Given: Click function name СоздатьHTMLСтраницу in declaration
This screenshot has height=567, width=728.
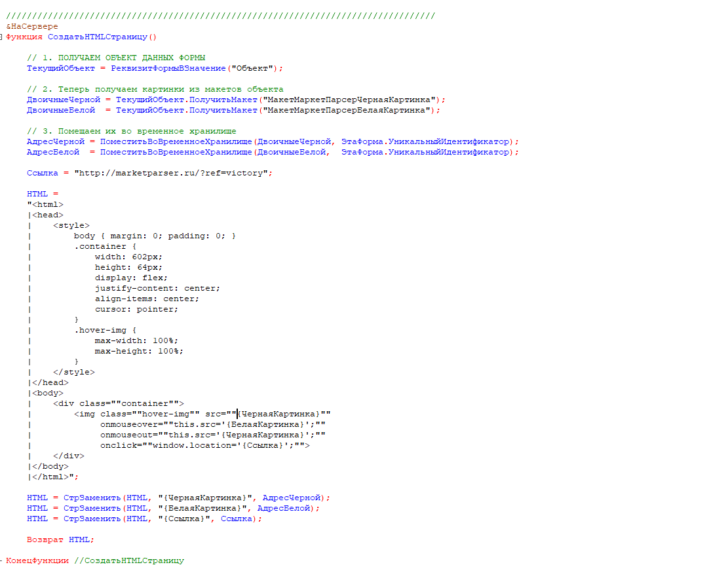Looking at the screenshot, I should pyautogui.click(x=98, y=37).
